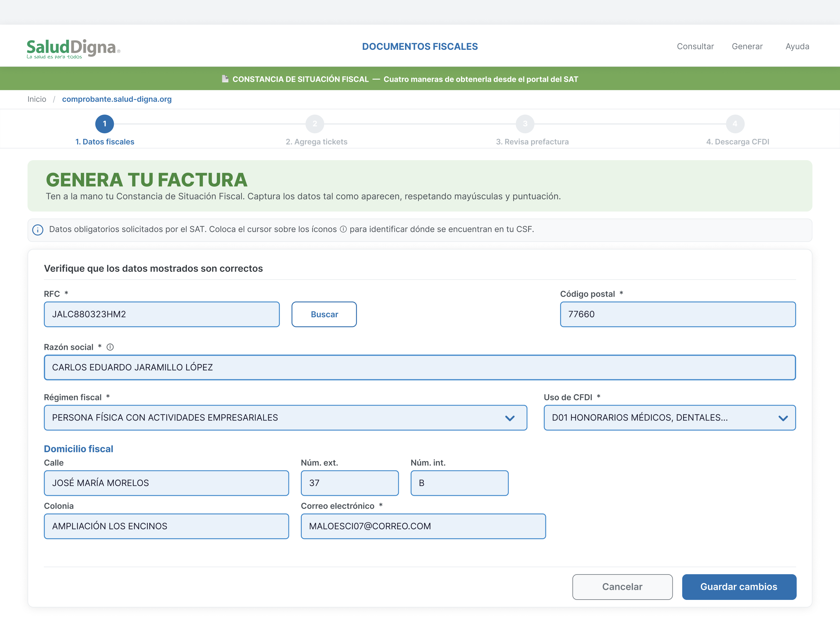The height and width of the screenshot is (617, 840).
Task: Go to Inicio breadcrumb
Action: tap(37, 99)
